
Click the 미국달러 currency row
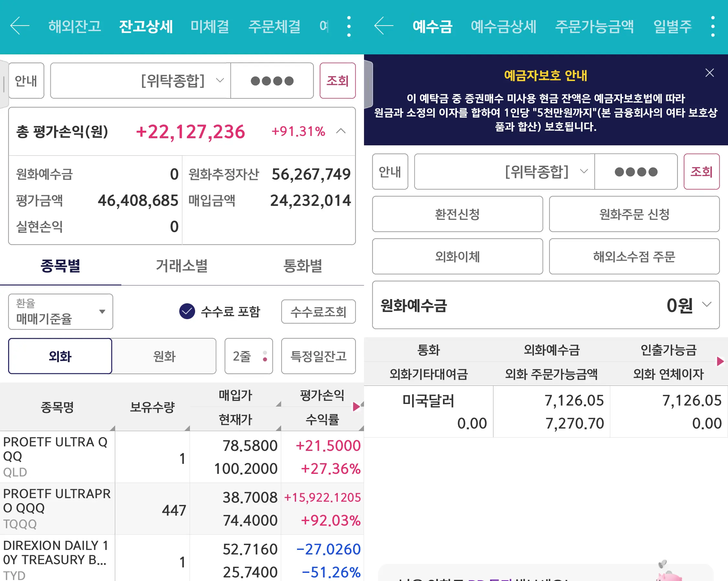click(x=546, y=411)
